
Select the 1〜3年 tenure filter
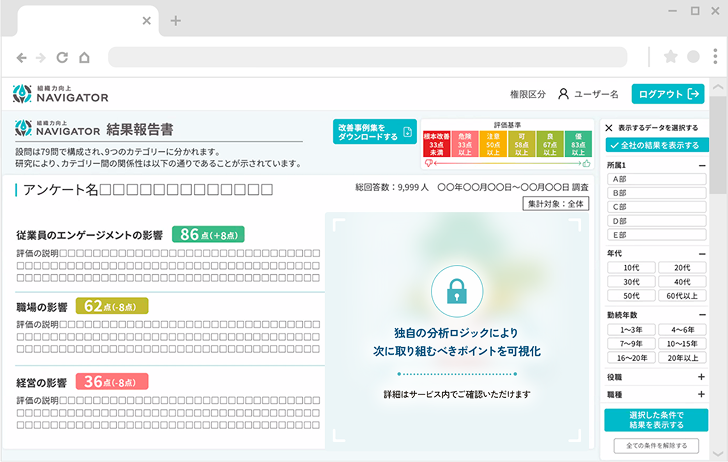coord(631,330)
